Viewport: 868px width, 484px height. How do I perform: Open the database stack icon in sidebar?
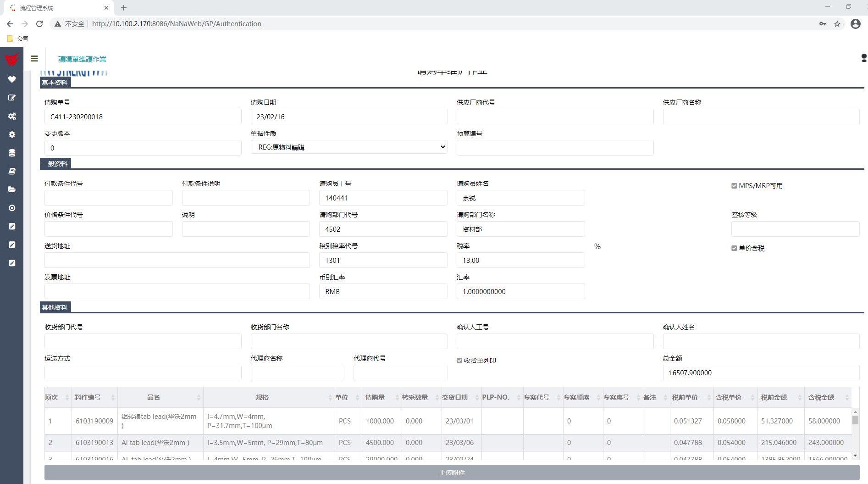point(12,153)
